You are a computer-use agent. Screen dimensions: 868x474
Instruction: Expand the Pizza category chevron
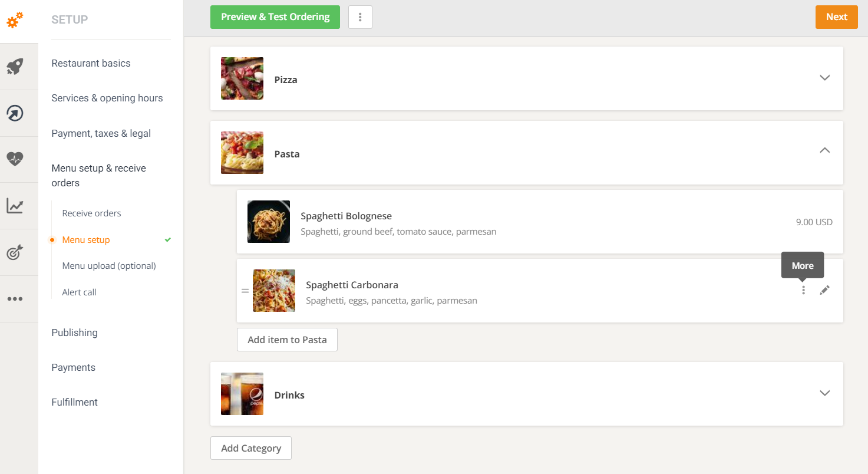[824, 78]
